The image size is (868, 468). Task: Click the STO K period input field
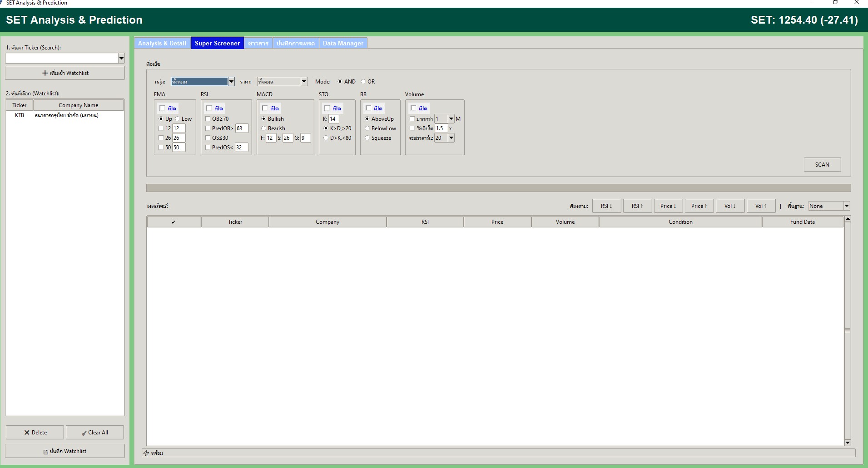tap(333, 119)
